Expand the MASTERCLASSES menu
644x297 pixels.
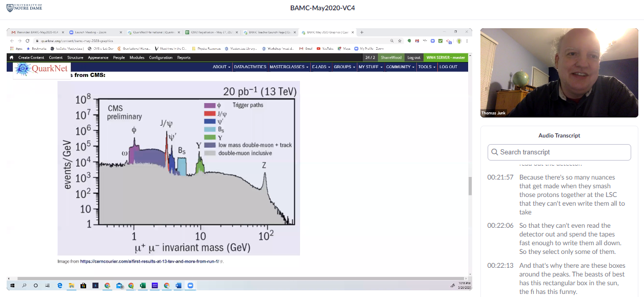click(289, 67)
